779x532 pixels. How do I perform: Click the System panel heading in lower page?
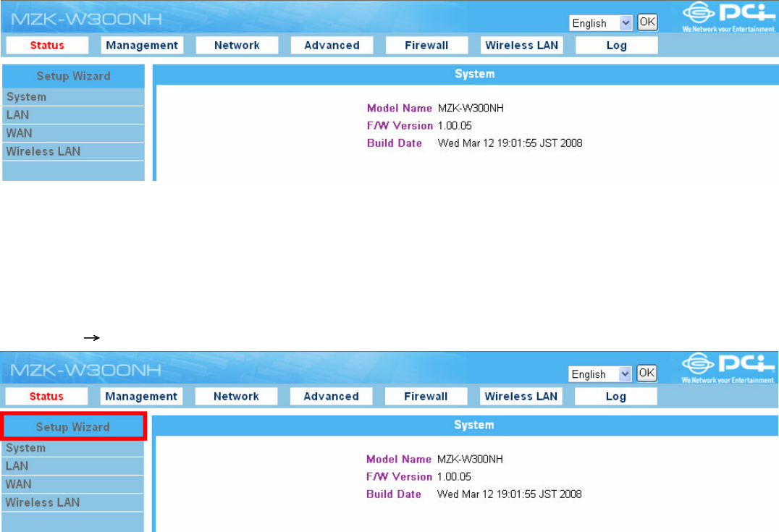474,425
